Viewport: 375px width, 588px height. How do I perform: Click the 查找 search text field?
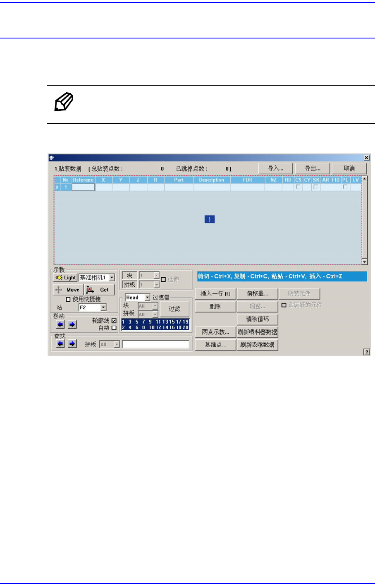(155, 344)
